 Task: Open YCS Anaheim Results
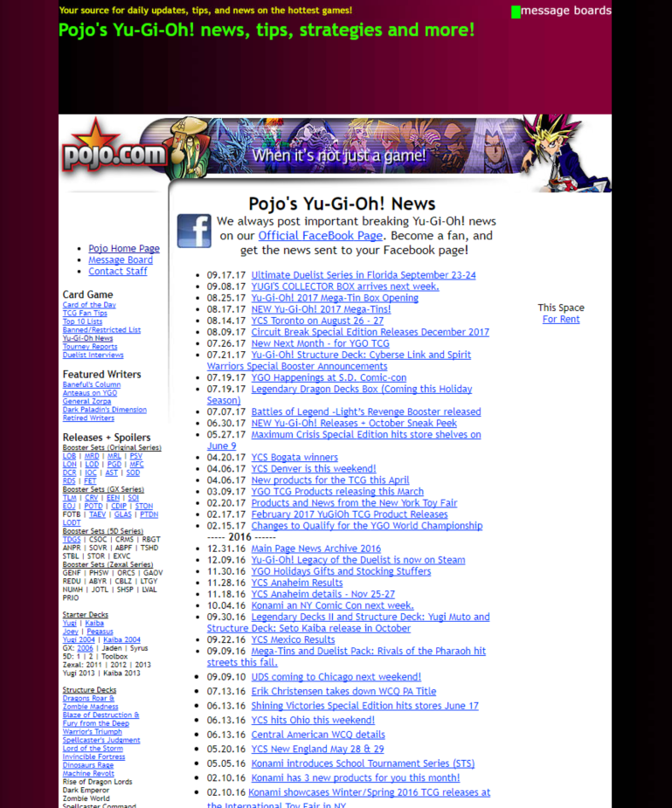(297, 583)
